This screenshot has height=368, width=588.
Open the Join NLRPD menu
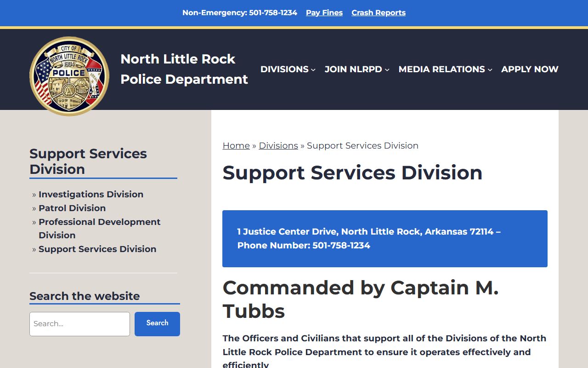(x=353, y=69)
